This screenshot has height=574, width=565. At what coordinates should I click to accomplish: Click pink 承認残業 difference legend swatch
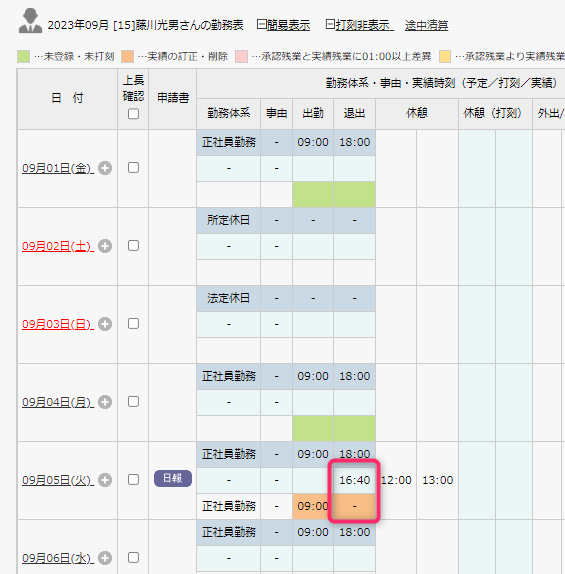241,57
